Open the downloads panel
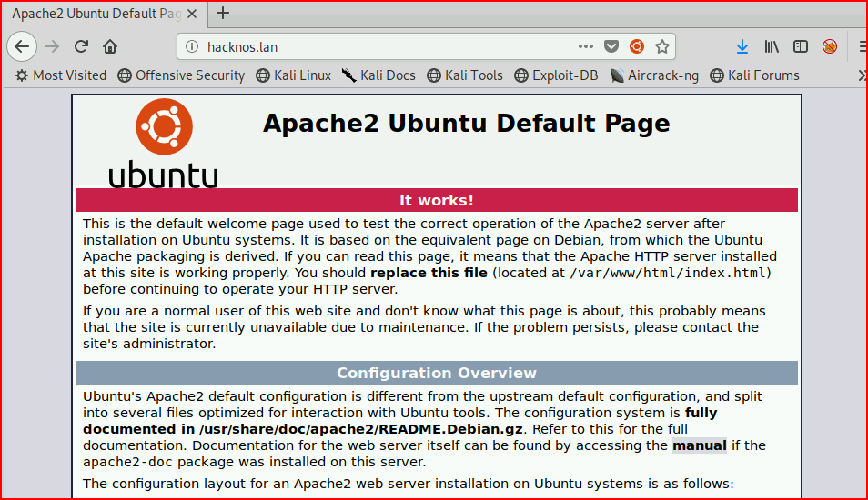Screen dimensions: 868x500 click(742, 46)
